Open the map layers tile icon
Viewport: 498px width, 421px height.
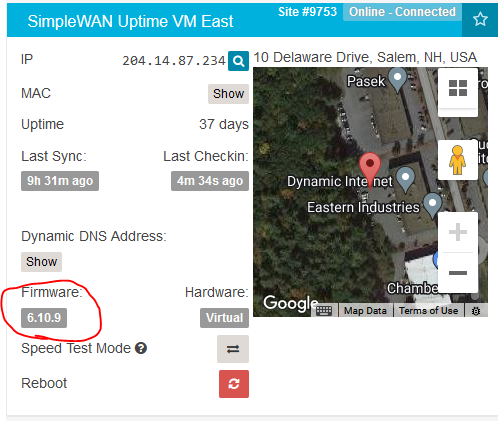[458, 88]
